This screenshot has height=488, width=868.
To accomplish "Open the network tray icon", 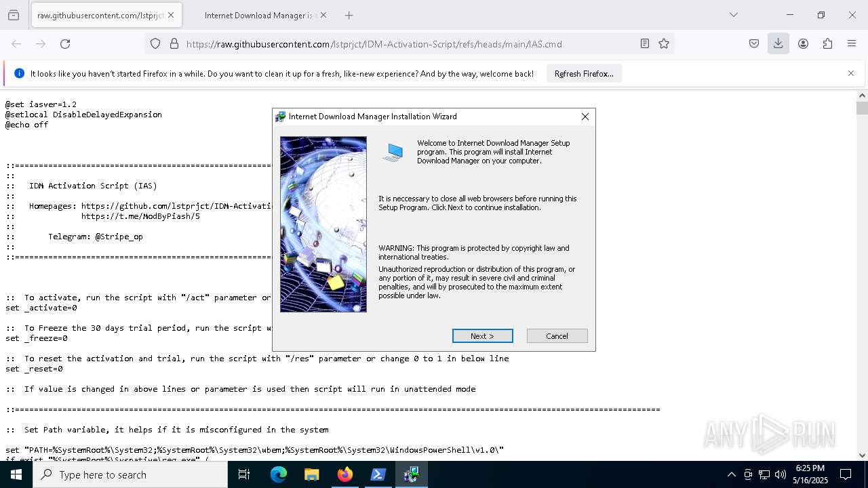I will 764,474.
